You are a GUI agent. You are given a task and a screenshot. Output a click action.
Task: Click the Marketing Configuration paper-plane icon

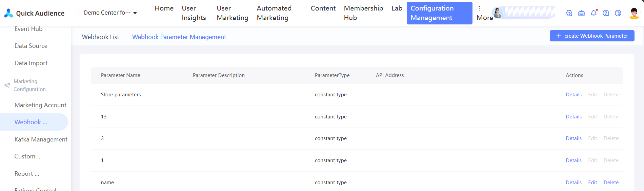point(7,85)
